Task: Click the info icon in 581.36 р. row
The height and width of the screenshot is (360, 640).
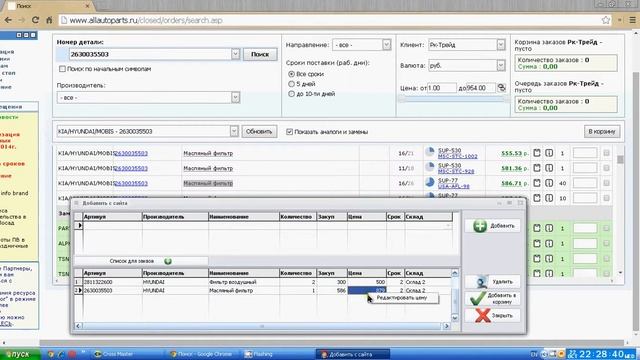Action: pyautogui.click(x=549, y=168)
